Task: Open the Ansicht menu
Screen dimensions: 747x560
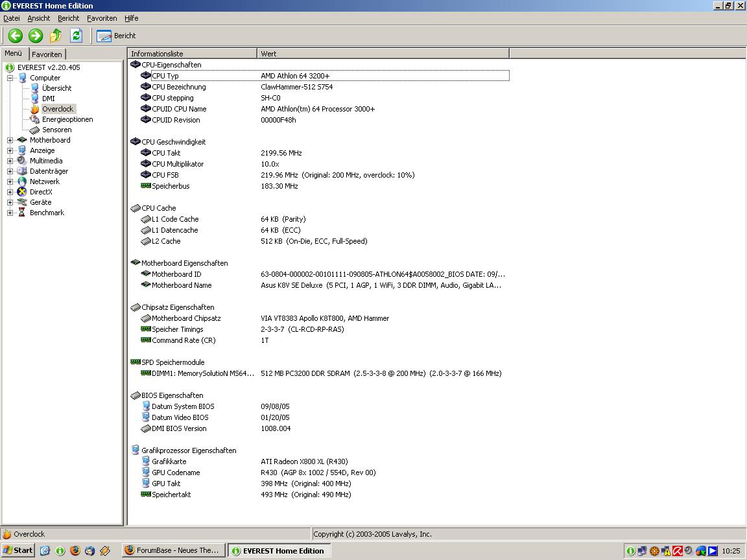Action: (39, 18)
